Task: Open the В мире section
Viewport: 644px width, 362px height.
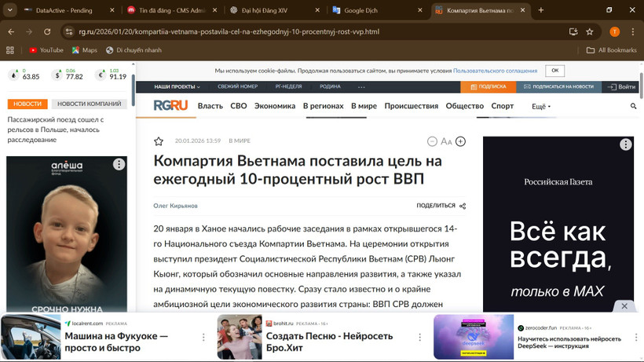Action: (364, 106)
